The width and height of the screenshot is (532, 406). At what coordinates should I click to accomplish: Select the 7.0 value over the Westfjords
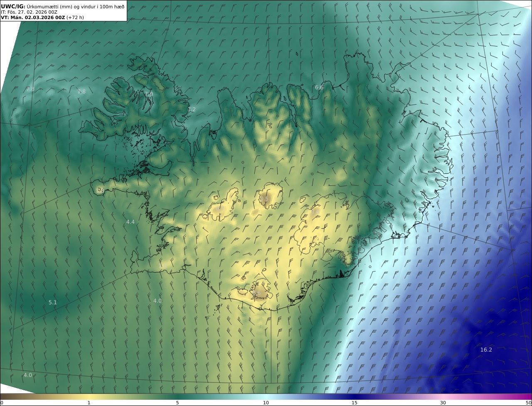pos(148,94)
